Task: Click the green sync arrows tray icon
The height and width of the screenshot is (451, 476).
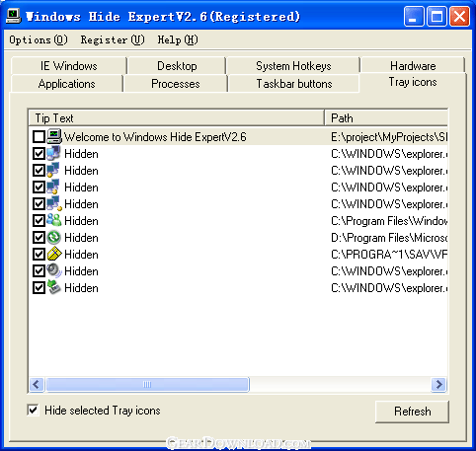Action: pyautogui.click(x=53, y=237)
